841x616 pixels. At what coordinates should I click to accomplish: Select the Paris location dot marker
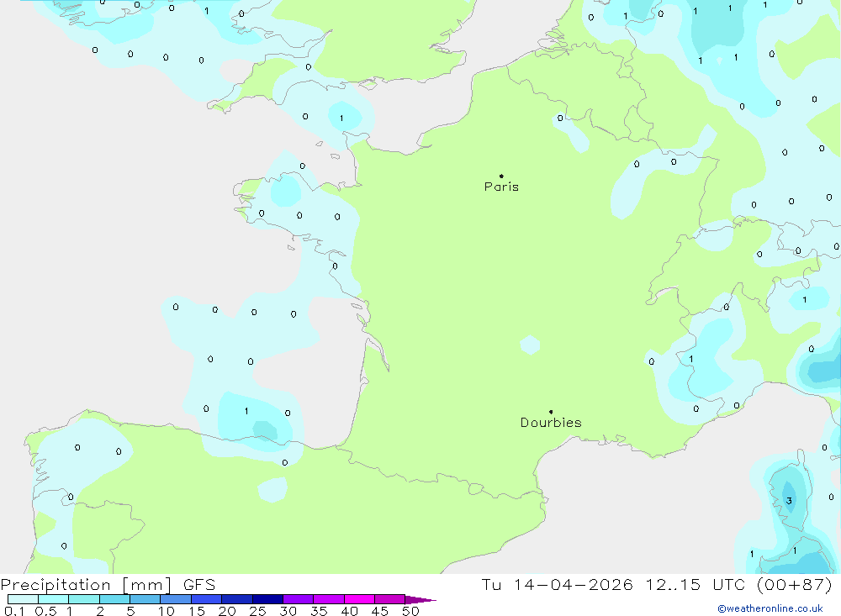(x=501, y=176)
